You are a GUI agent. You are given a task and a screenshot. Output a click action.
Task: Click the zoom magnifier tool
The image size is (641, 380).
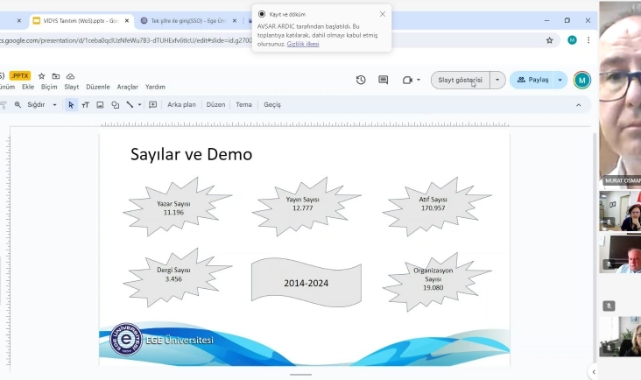tap(18, 105)
